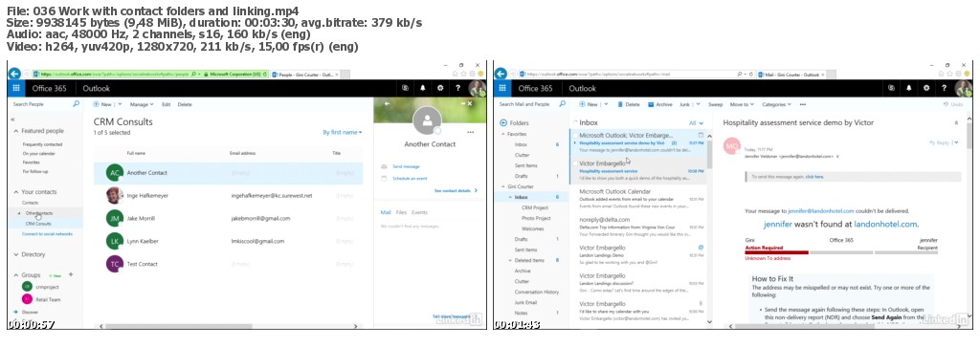The image size is (980, 347).
Task: Open the New dropdown arrow in People toolbar
Action: coord(120,104)
